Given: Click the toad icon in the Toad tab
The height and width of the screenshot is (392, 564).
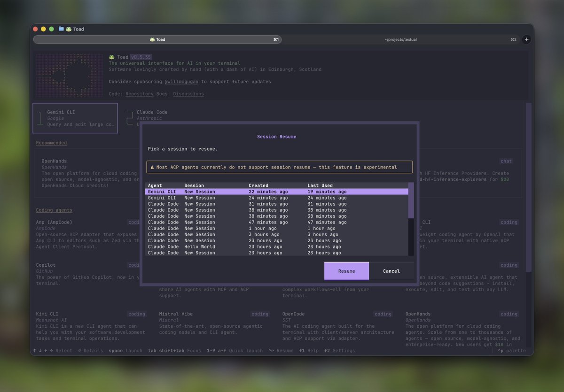Looking at the screenshot, I should (x=152, y=39).
